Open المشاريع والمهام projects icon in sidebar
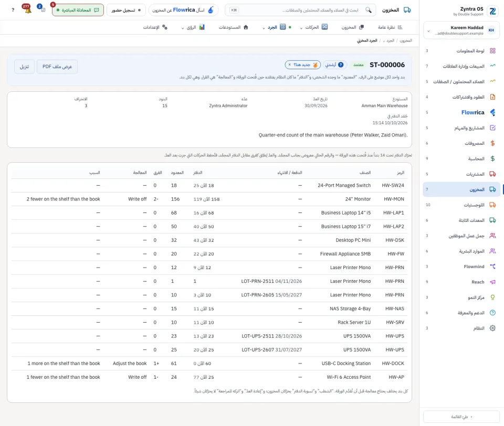 [492, 127]
